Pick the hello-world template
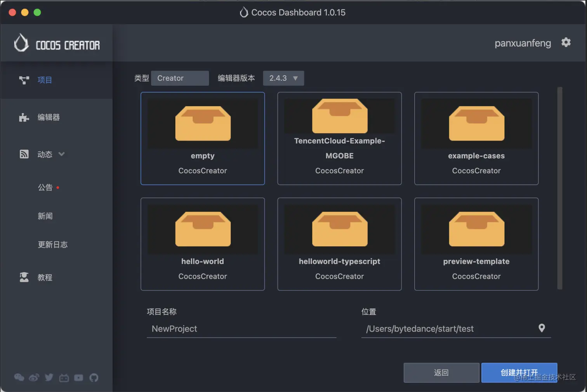The height and width of the screenshot is (392, 587). point(203,244)
